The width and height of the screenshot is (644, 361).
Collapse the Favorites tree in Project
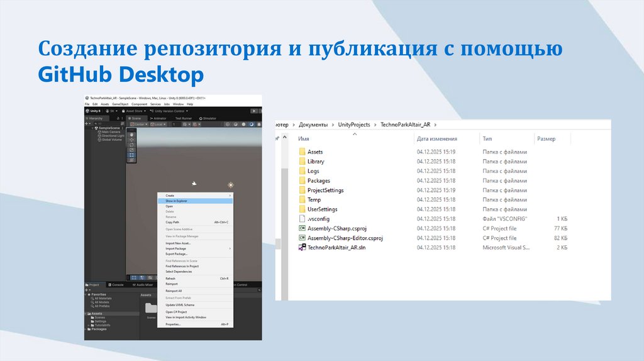coord(86,294)
